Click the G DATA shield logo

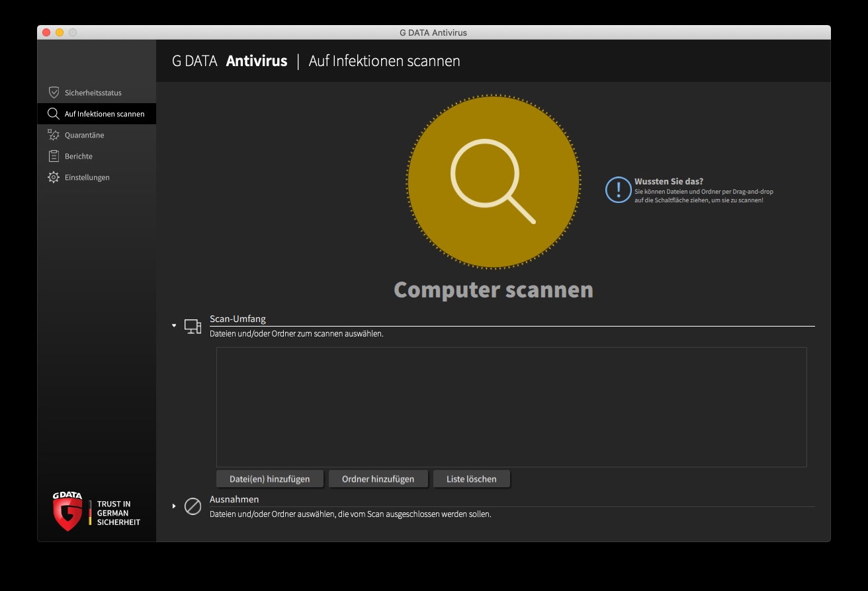pyautogui.click(x=67, y=511)
